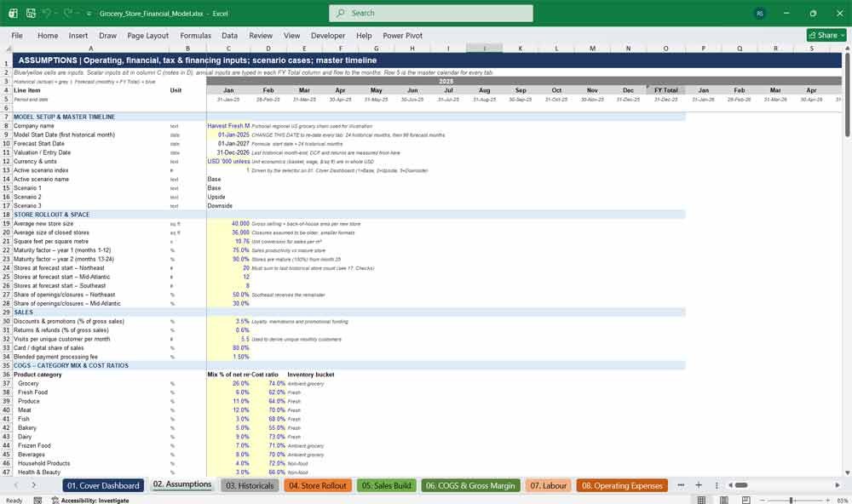Screen dimensions: 852x504
Task: Open the Draw ribbon tab
Action: [107, 35]
